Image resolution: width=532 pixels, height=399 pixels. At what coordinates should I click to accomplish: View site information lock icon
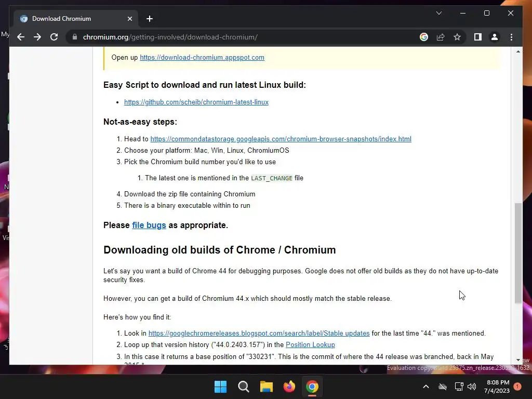75,37
